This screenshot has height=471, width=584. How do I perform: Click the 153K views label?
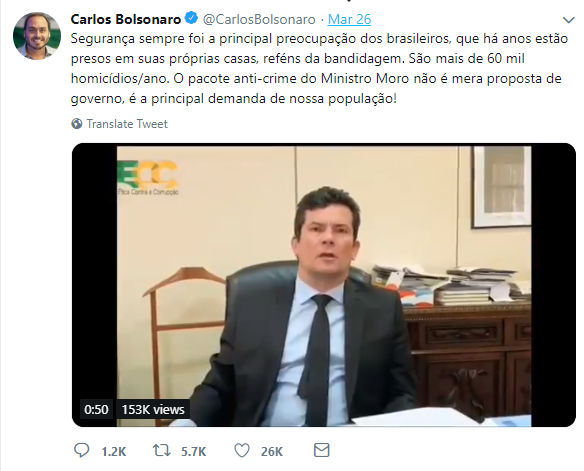point(153,409)
